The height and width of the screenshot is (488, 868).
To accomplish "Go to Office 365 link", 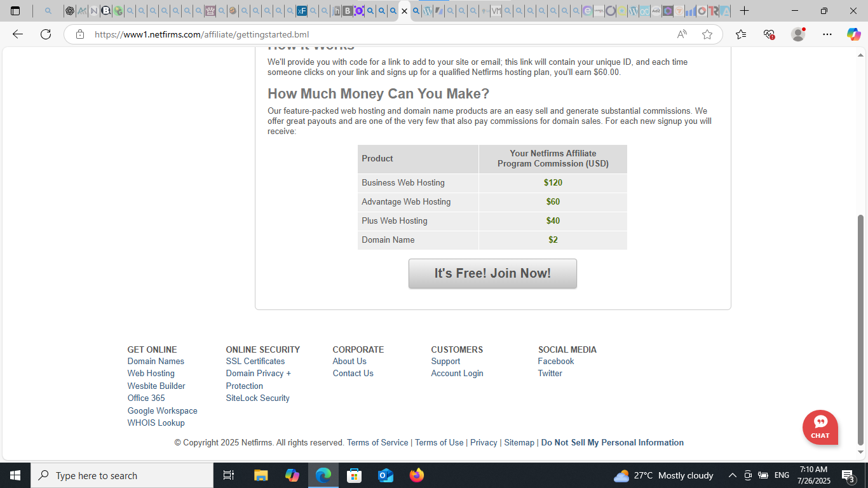I will tap(146, 398).
